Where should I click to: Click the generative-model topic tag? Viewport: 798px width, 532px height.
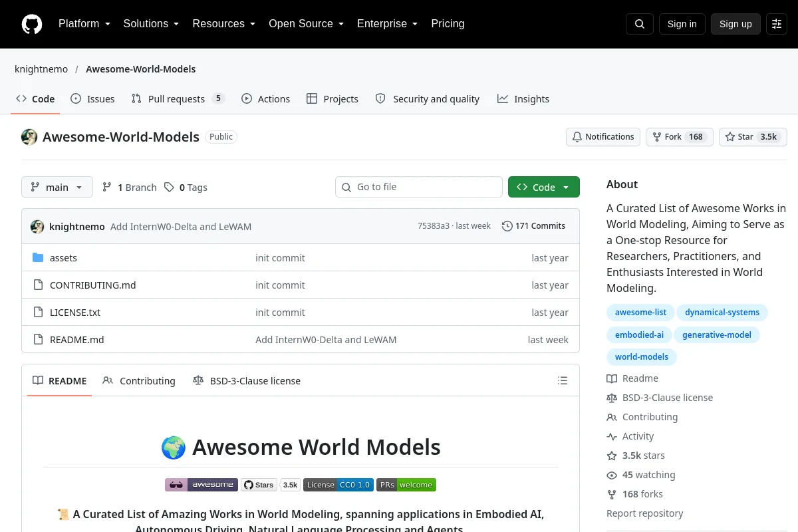pos(717,335)
